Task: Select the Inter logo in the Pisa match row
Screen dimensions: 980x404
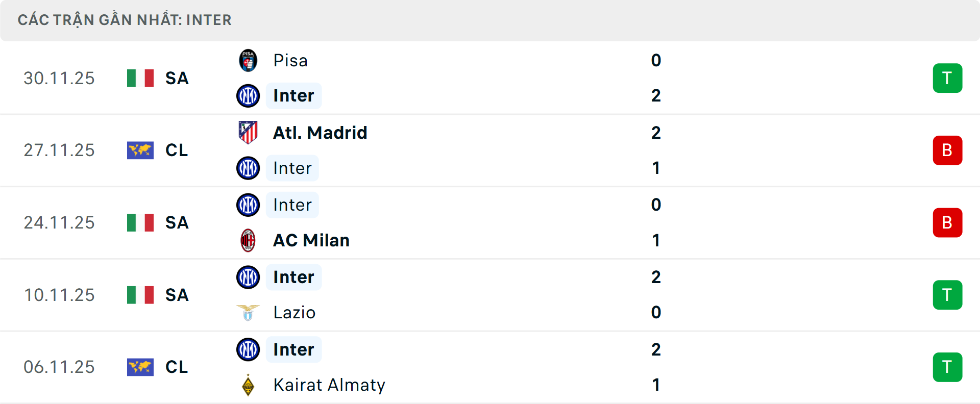Action: pyautogui.click(x=248, y=95)
